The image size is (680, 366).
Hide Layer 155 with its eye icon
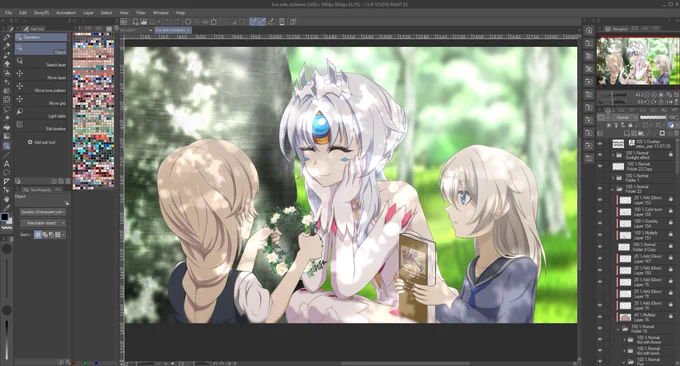click(600, 212)
